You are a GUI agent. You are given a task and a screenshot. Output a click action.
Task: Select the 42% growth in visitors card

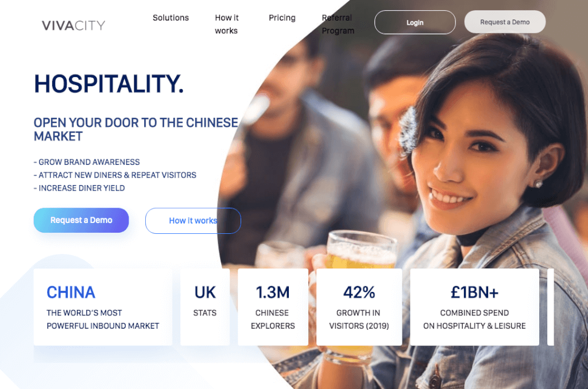click(359, 307)
